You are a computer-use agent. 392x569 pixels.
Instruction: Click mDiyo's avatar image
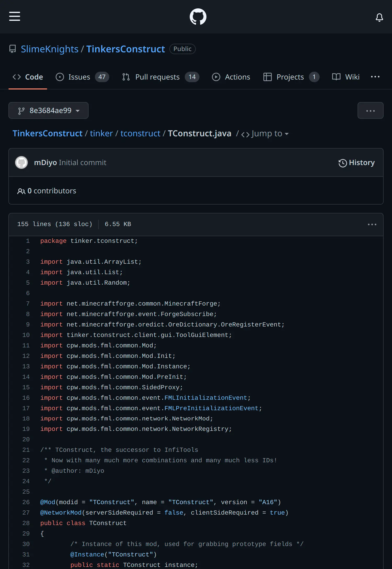[x=21, y=163]
